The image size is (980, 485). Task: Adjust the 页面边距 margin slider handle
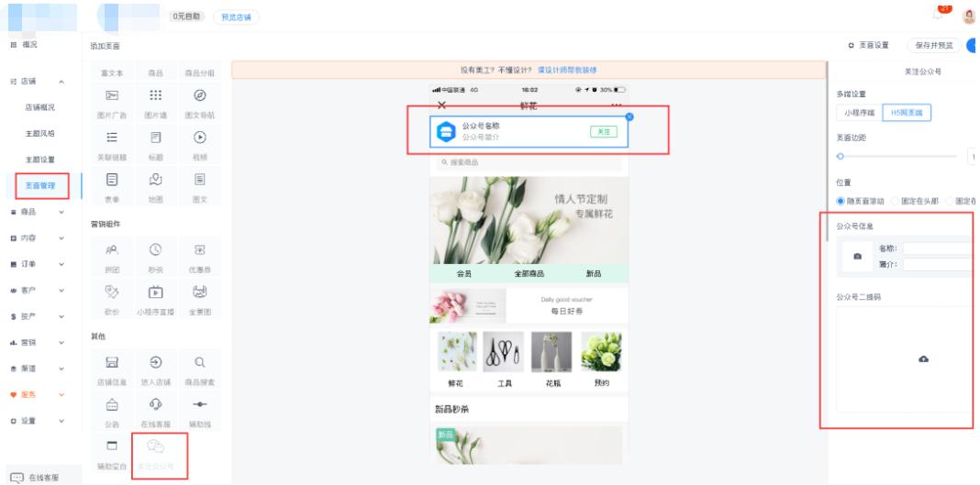[841, 156]
